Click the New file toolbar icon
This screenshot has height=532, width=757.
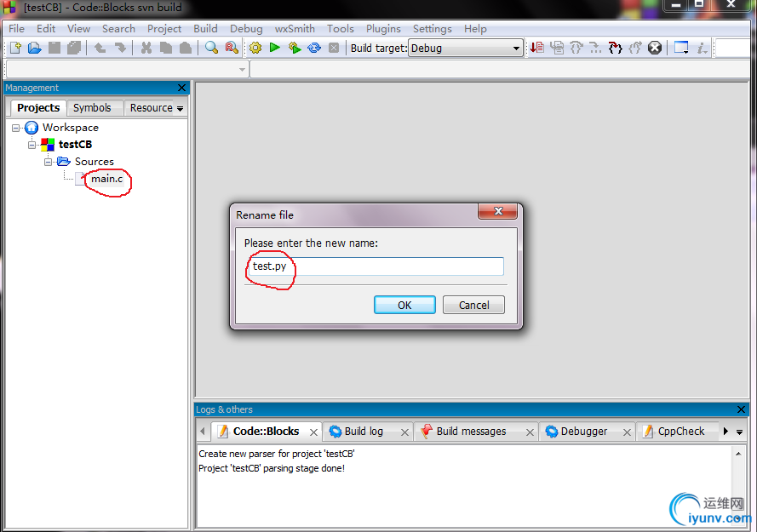click(x=15, y=48)
